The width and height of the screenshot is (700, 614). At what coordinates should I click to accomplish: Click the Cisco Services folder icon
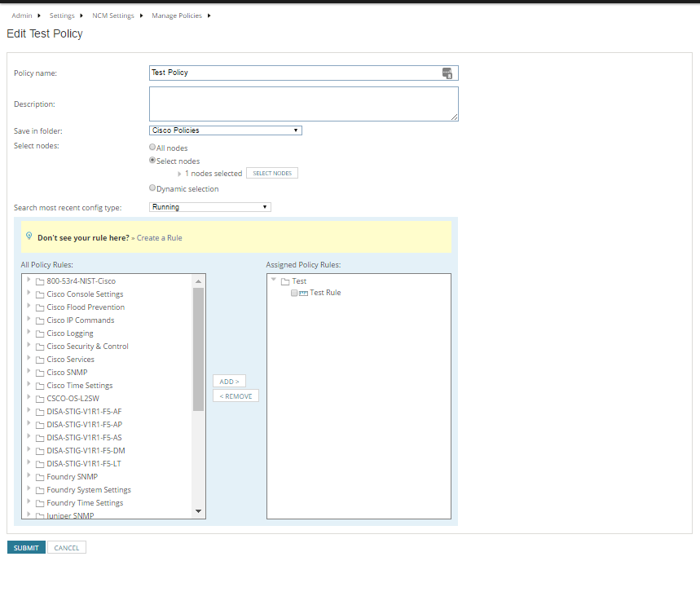pos(40,360)
